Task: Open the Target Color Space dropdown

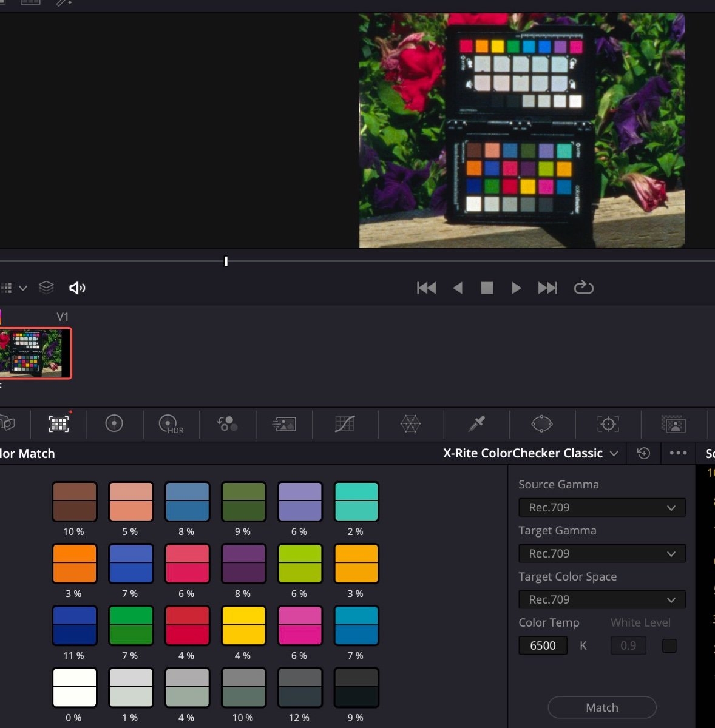Action: click(601, 599)
